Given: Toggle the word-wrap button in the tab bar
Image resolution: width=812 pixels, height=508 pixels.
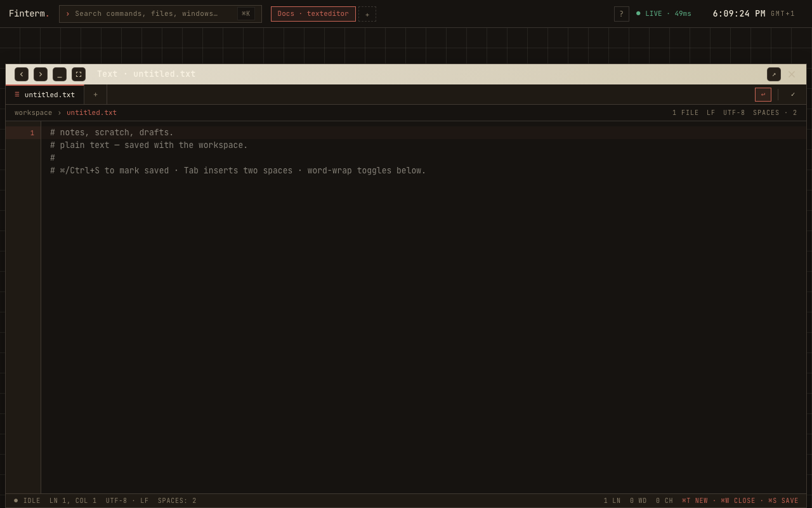Looking at the screenshot, I should pos(763,95).
